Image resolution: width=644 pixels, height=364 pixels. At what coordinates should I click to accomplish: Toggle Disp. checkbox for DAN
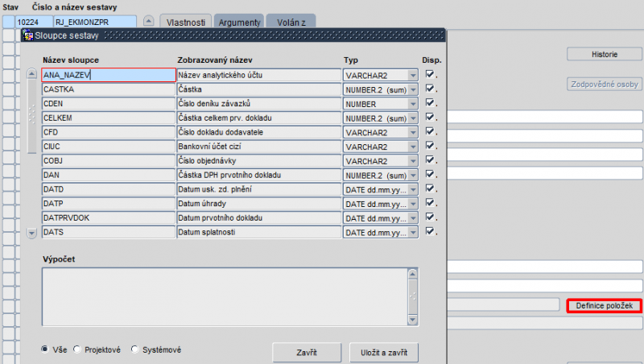[x=430, y=174]
